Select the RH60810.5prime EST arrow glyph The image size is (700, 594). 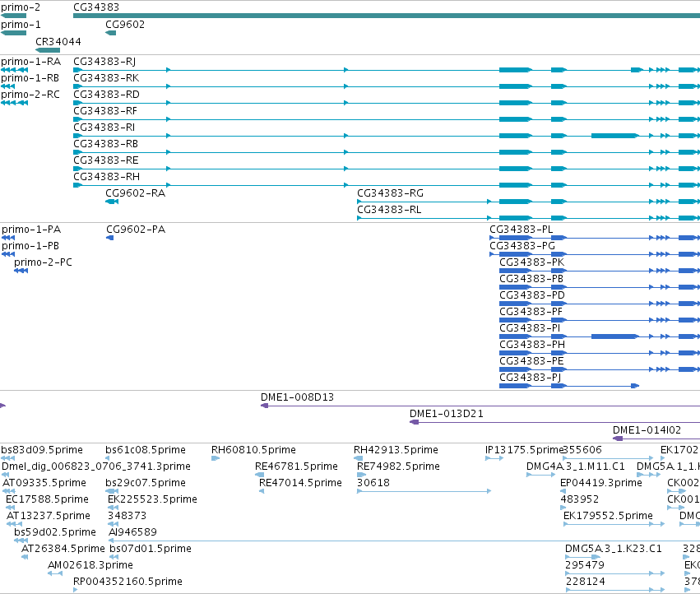point(216,458)
